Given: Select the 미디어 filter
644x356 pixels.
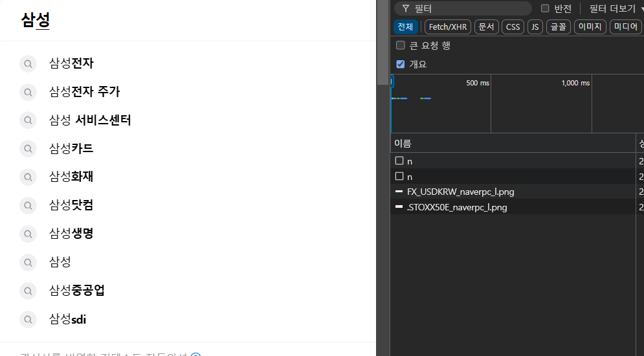Looking at the screenshot, I should [625, 27].
